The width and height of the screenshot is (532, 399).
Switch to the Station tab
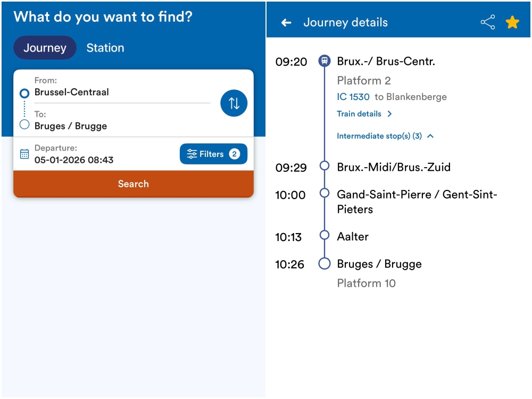point(105,48)
